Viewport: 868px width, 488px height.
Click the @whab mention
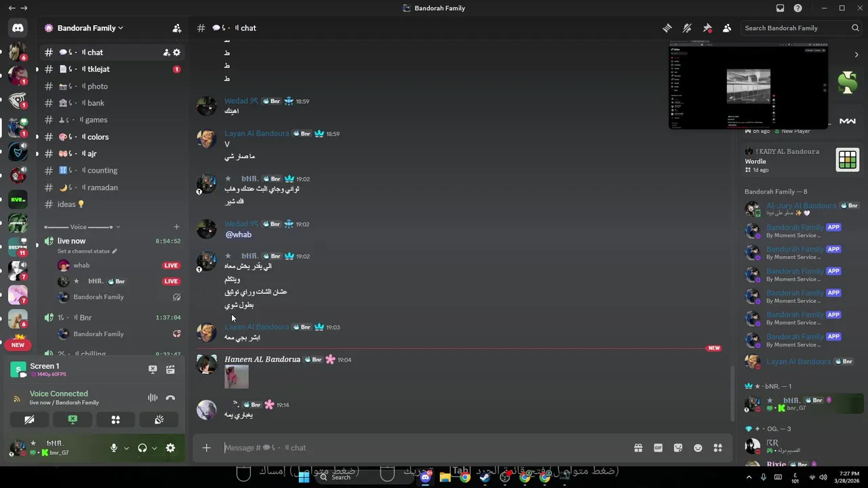(x=239, y=235)
